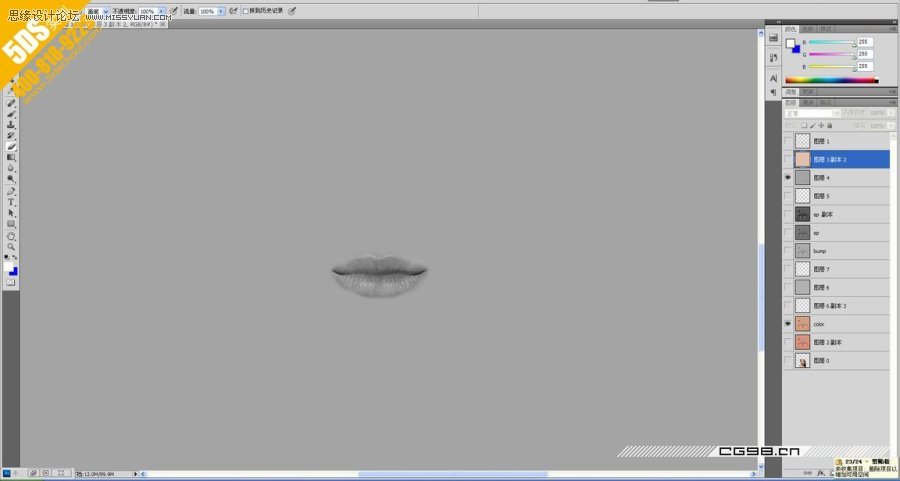The width and height of the screenshot is (900, 481).
Task: Select the Clone Stamp tool
Action: coord(12,125)
